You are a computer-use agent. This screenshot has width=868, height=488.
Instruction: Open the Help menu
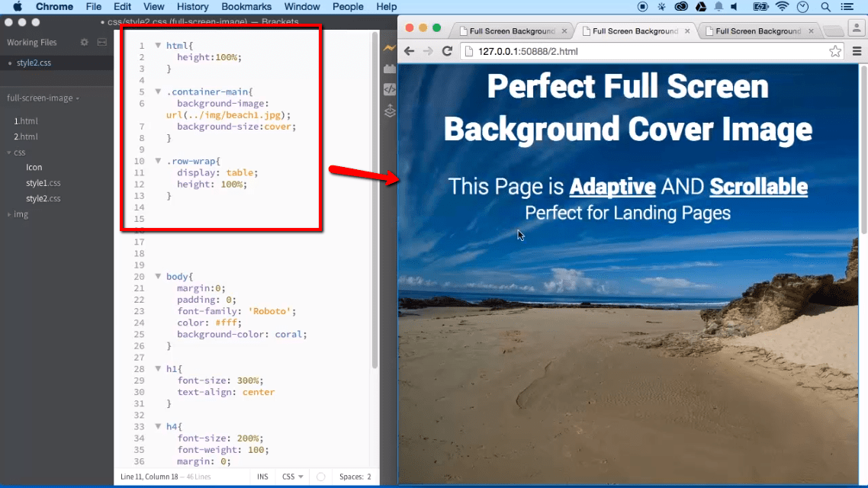[x=387, y=7]
